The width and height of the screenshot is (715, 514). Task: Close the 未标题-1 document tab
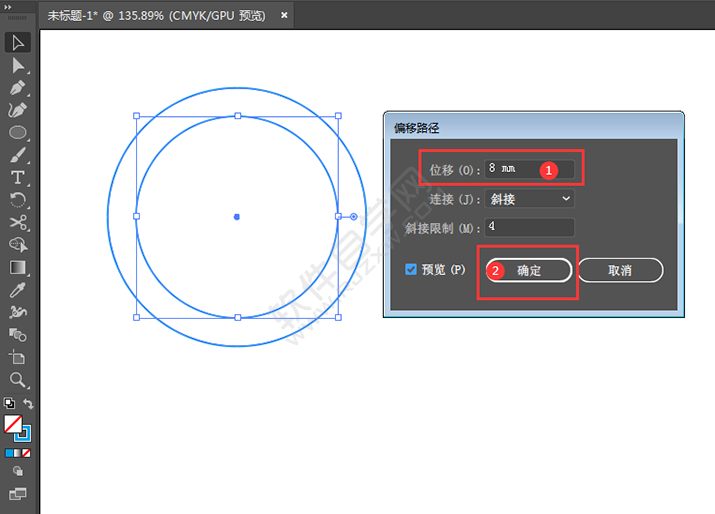284,16
